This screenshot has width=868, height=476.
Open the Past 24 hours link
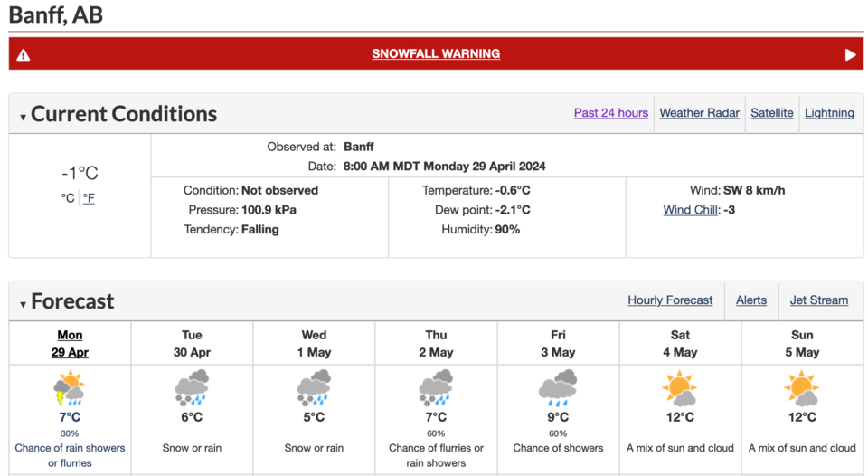coord(610,113)
